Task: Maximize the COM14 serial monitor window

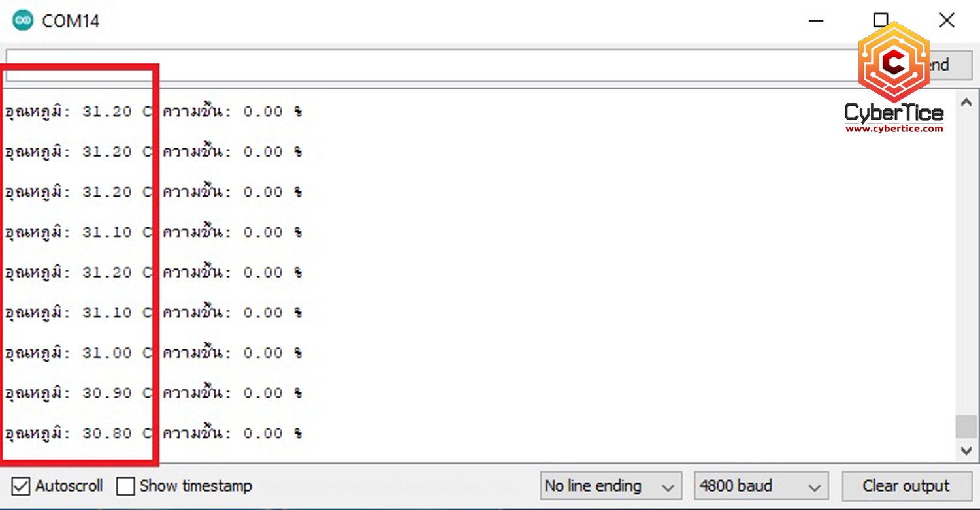Action: 881,21
